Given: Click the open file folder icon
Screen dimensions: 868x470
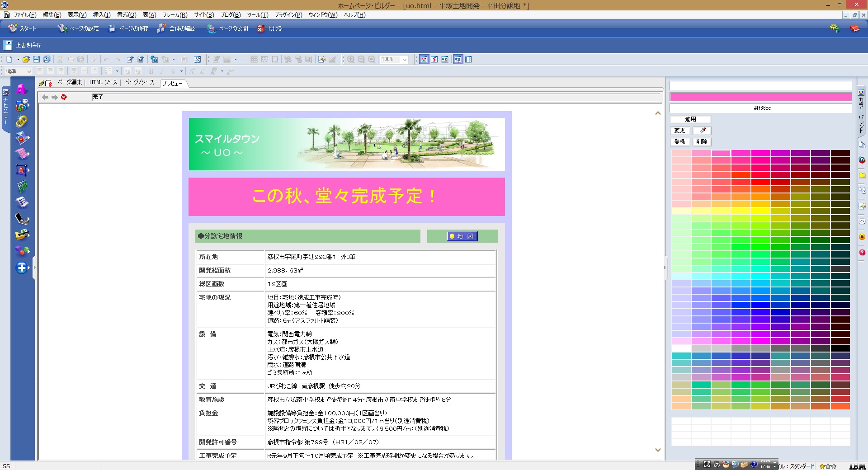Looking at the screenshot, I should [x=26, y=59].
